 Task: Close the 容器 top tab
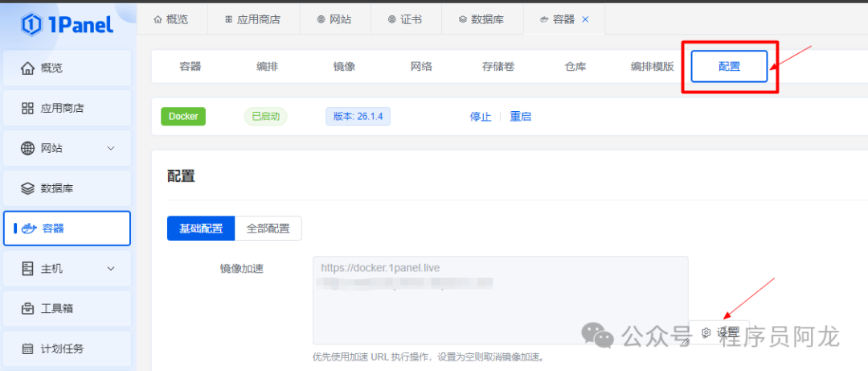pos(585,19)
